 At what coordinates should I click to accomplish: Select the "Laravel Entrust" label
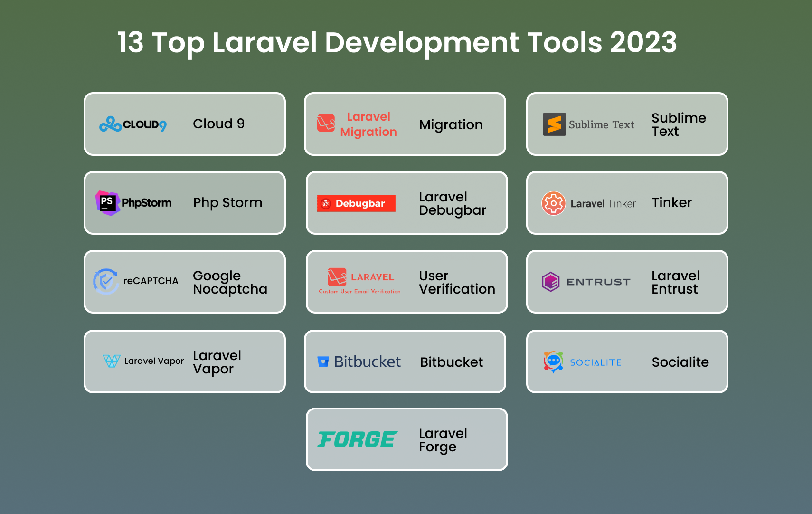pyautogui.click(x=675, y=282)
